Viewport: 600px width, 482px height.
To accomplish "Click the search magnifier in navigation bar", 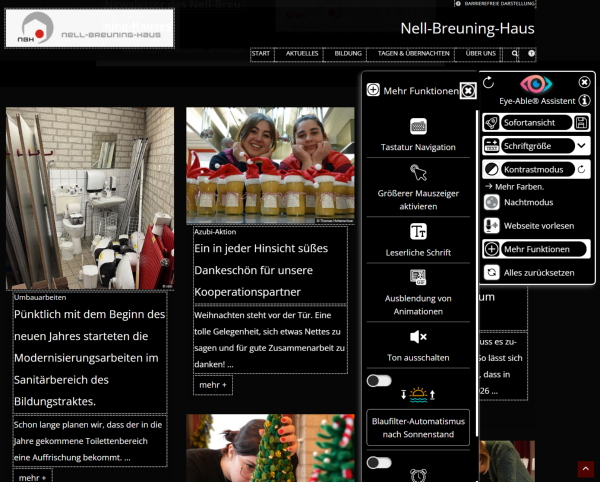I will coord(515,53).
